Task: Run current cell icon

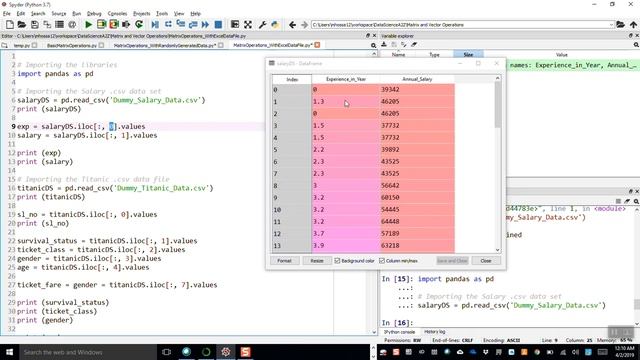Action: pyautogui.click(x=101, y=25)
